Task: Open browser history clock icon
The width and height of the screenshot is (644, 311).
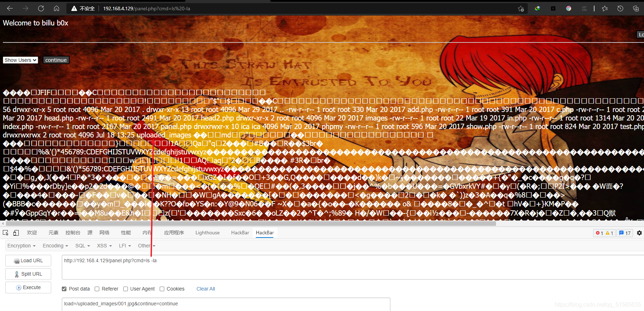Action: pyautogui.click(x=620, y=8)
